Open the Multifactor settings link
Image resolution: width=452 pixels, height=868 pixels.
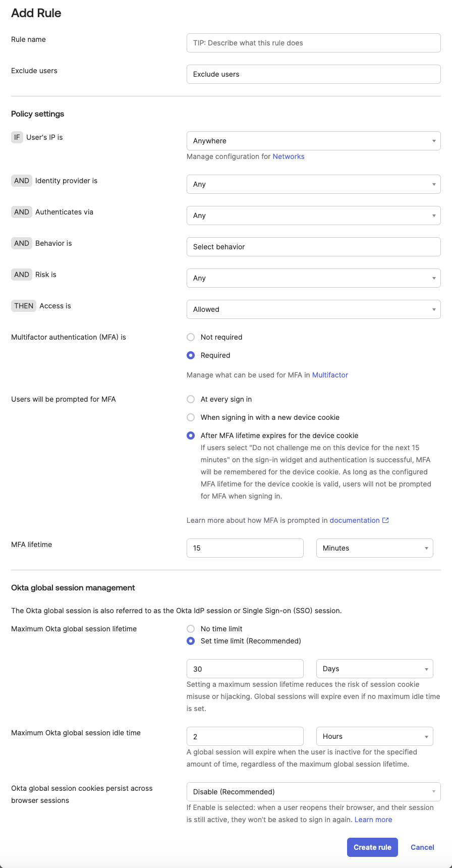pyautogui.click(x=330, y=375)
